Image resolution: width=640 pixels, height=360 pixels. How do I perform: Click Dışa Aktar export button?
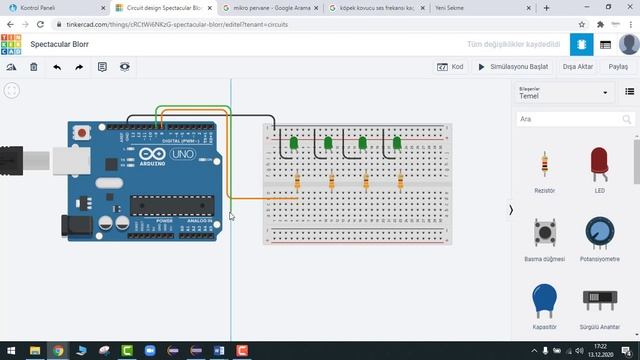click(x=578, y=67)
